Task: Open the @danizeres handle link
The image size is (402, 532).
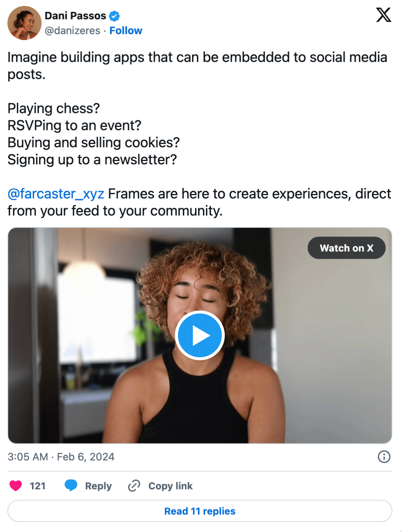Action: (x=73, y=30)
